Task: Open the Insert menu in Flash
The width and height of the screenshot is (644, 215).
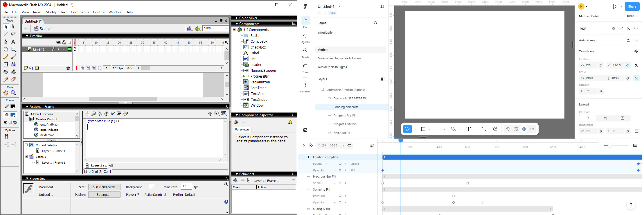Action: (x=37, y=12)
